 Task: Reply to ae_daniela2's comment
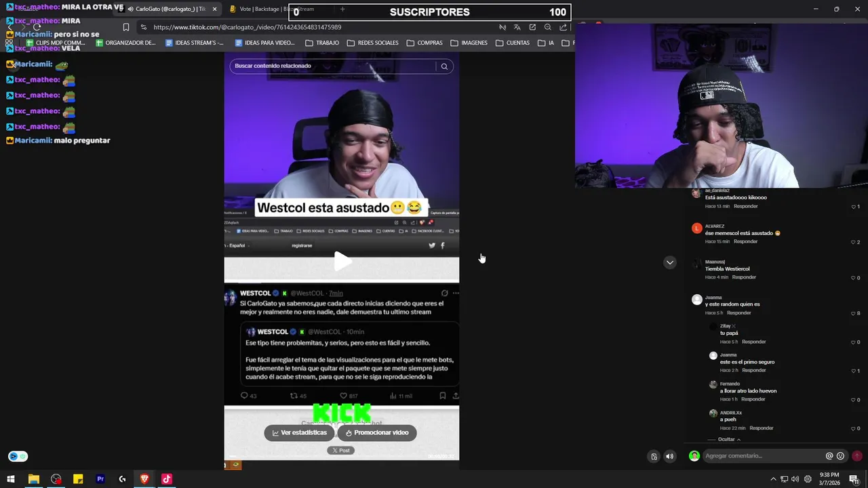point(745,206)
